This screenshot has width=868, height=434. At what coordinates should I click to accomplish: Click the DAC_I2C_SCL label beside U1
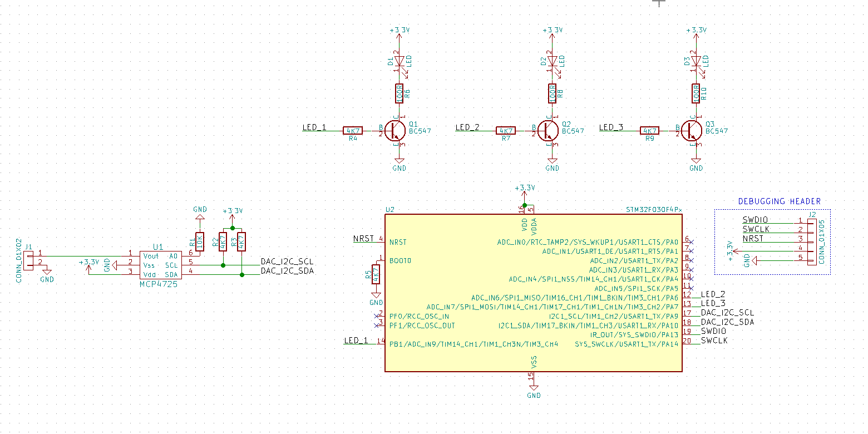click(x=287, y=262)
